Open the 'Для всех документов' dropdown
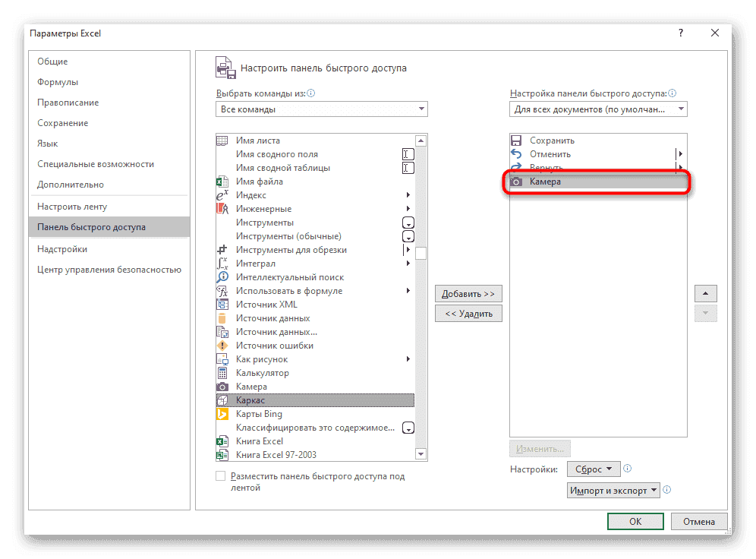The width and height of the screenshot is (756, 559). tap(598, 109)
